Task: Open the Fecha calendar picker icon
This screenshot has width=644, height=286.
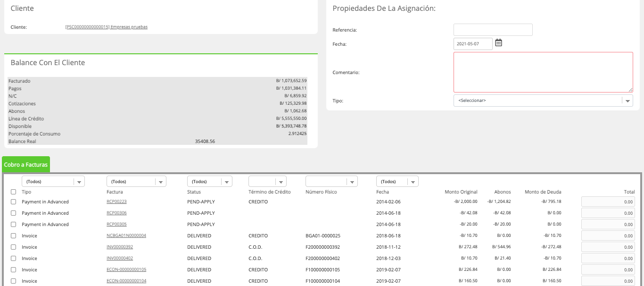Action: click(x=498, y=43)
